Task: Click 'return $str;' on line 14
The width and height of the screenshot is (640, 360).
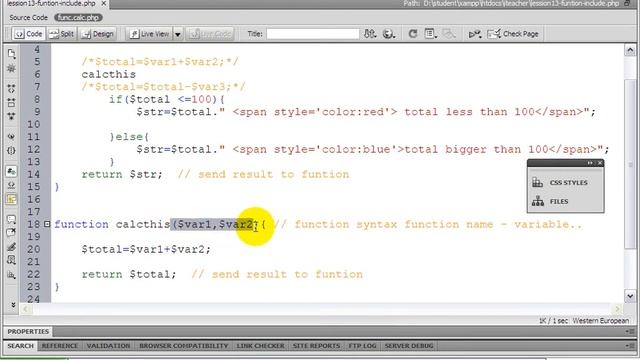Action: click(122, 174)
